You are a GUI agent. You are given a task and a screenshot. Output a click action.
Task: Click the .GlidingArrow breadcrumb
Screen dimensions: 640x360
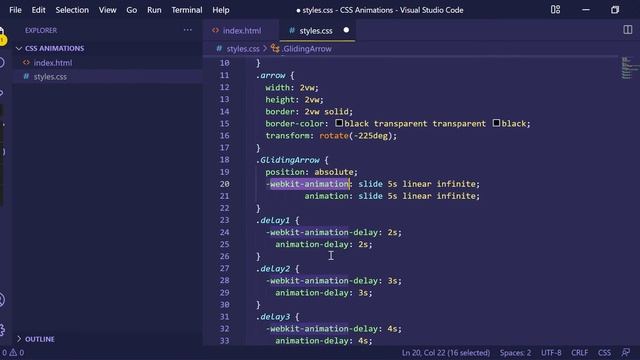(307, 49)
